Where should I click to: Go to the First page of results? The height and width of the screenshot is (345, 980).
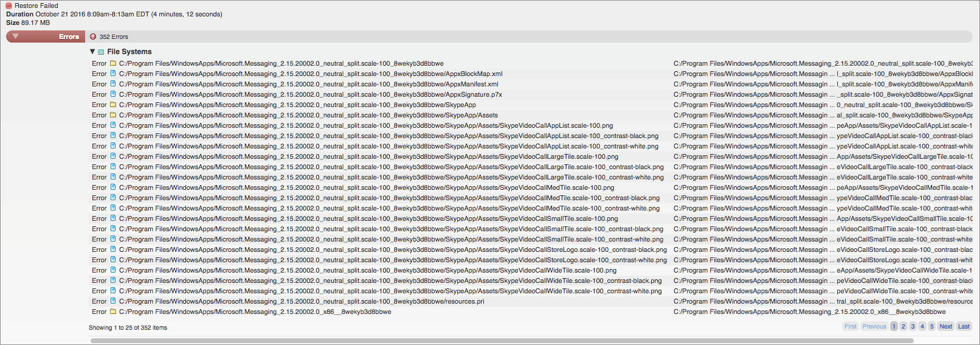coord(851,326)
